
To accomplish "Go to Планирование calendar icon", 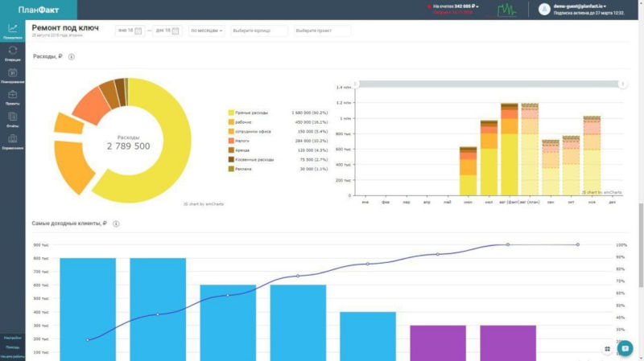I will tap(12, 75).
